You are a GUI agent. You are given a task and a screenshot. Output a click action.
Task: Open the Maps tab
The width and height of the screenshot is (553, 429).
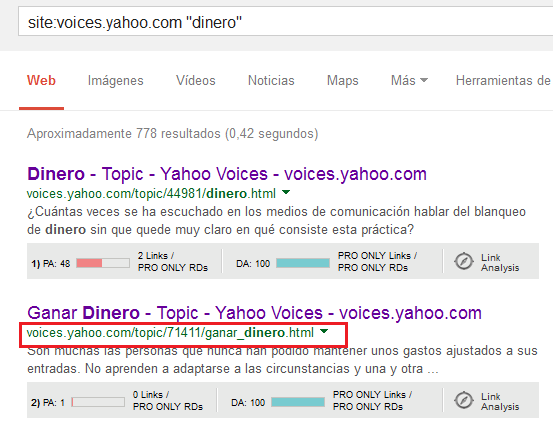point(342,80)
